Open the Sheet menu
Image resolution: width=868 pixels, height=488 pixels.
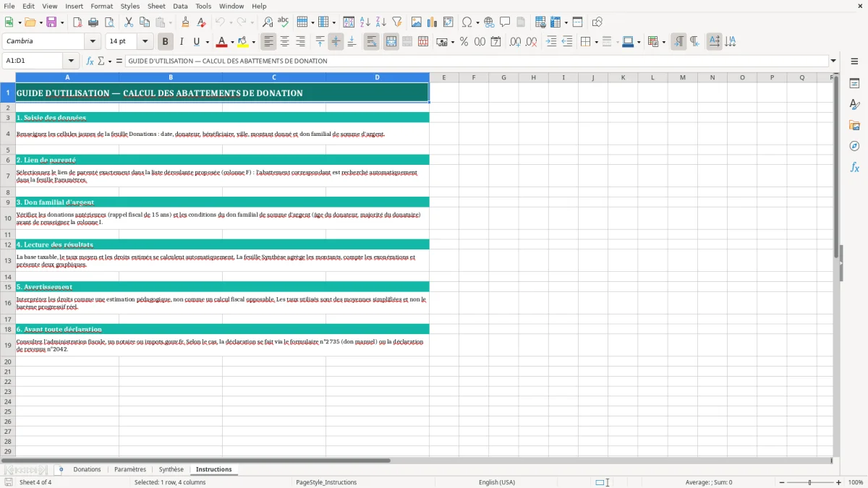tap(156, 6)
